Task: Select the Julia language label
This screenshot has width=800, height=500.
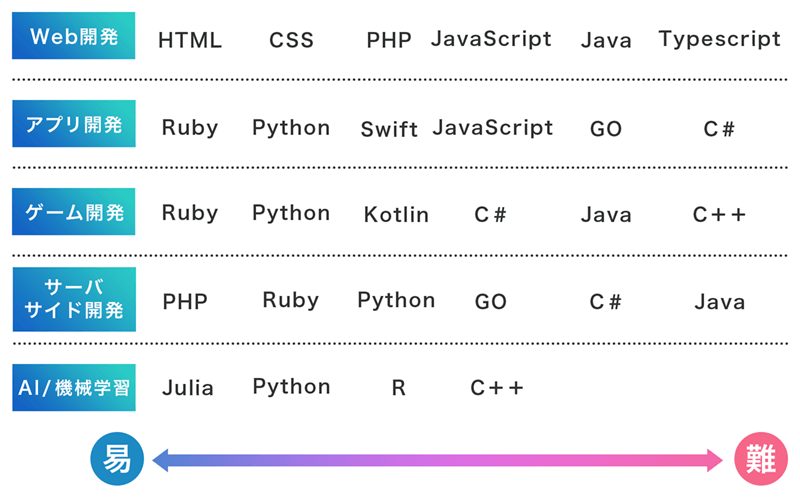Action: tap(188, 388)
